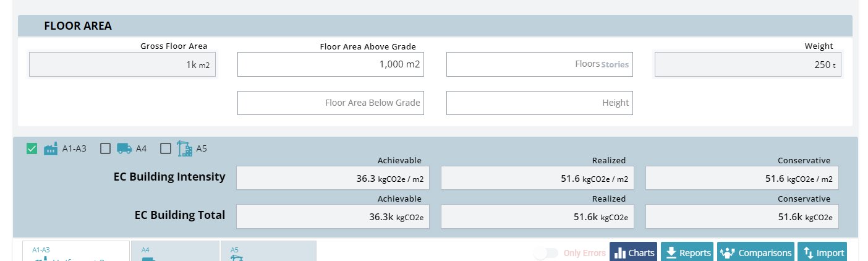This screenshot has width=868, height=261.
Task: Uncheck the A1-A3 stage checkbox
Action: 32,148
